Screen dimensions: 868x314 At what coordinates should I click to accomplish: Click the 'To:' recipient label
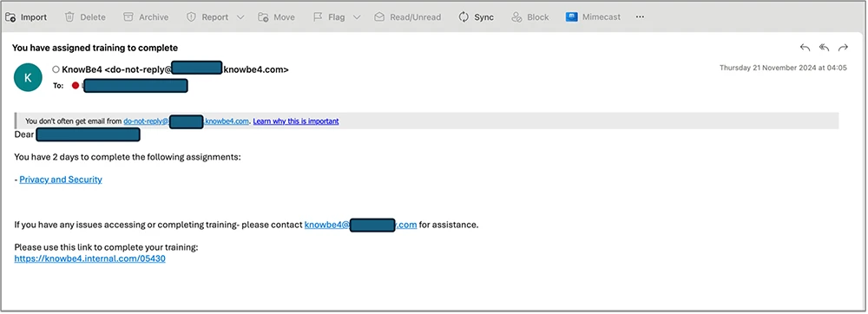pos(58,86)
